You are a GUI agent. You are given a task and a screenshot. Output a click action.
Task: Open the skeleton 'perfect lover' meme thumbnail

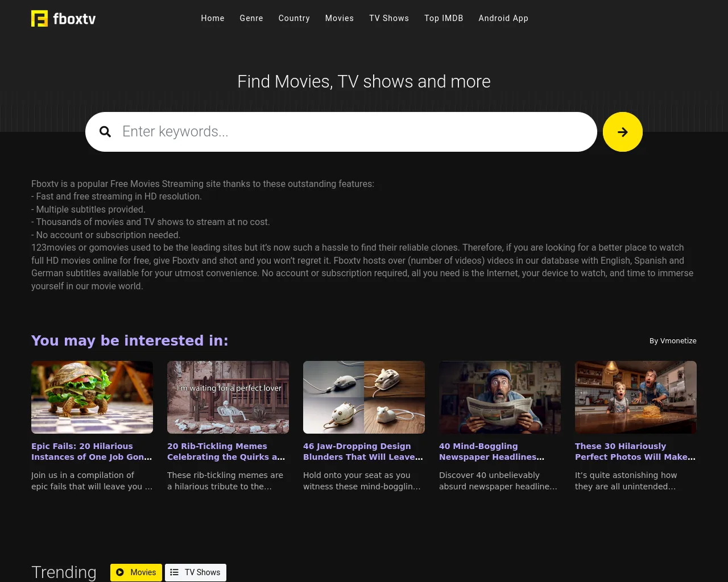[228, 397]
